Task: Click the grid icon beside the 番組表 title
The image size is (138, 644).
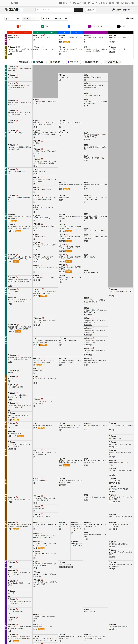Action: click(6, 10)
